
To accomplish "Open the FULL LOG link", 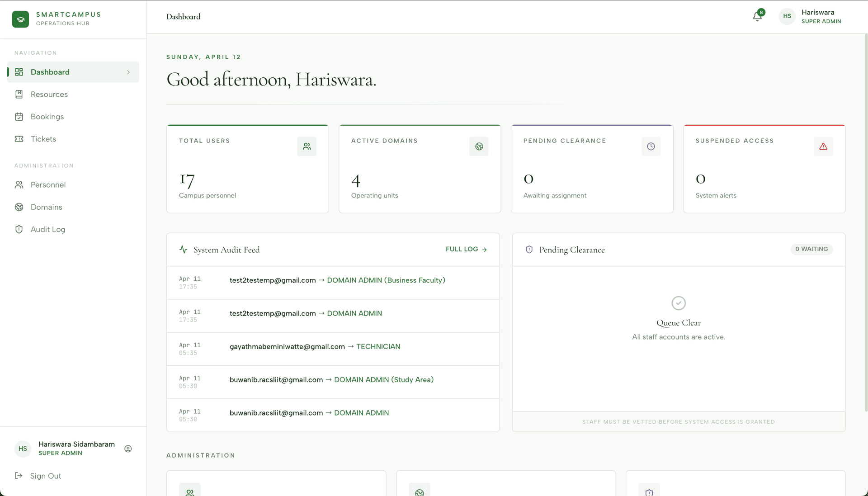I will pos(466,249).
